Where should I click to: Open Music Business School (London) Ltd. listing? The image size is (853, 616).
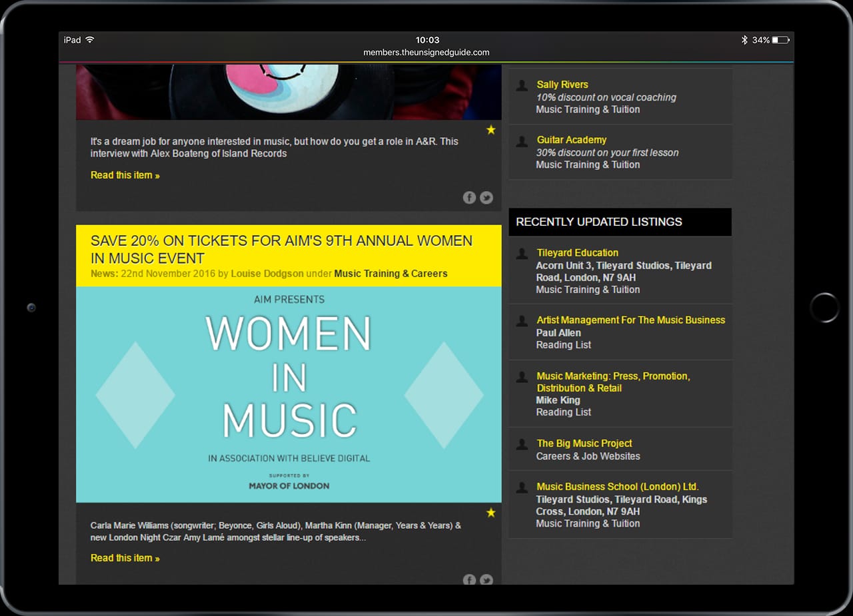coord(618,486)
